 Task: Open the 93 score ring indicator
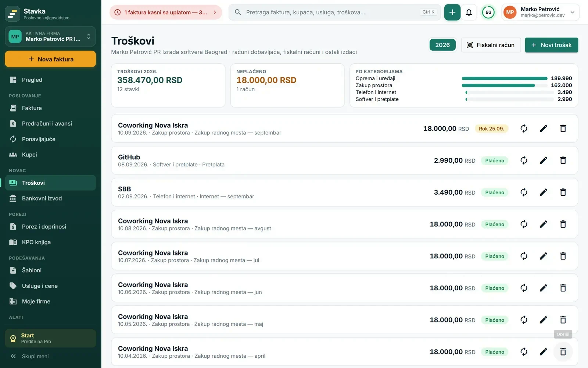[488, 13]
